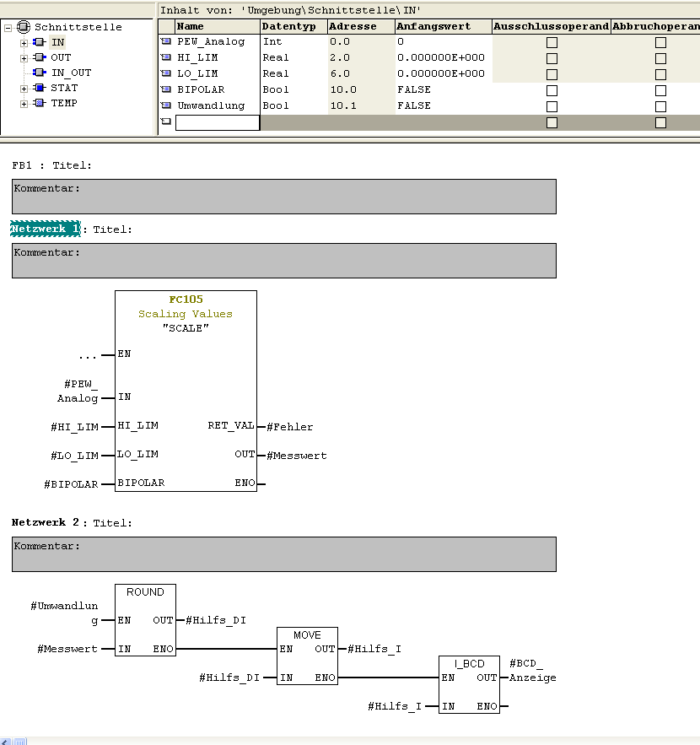Click the Netzwerk 2 Kommentar box
This screenshot has width=700, height=745.
(284, 554)
